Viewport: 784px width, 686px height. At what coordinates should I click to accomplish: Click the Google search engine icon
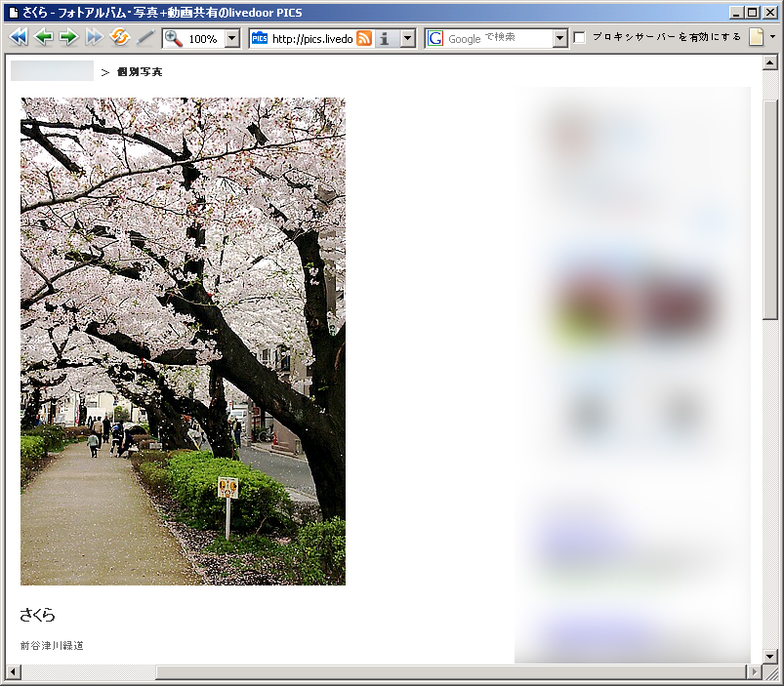[x=435, y=38]
